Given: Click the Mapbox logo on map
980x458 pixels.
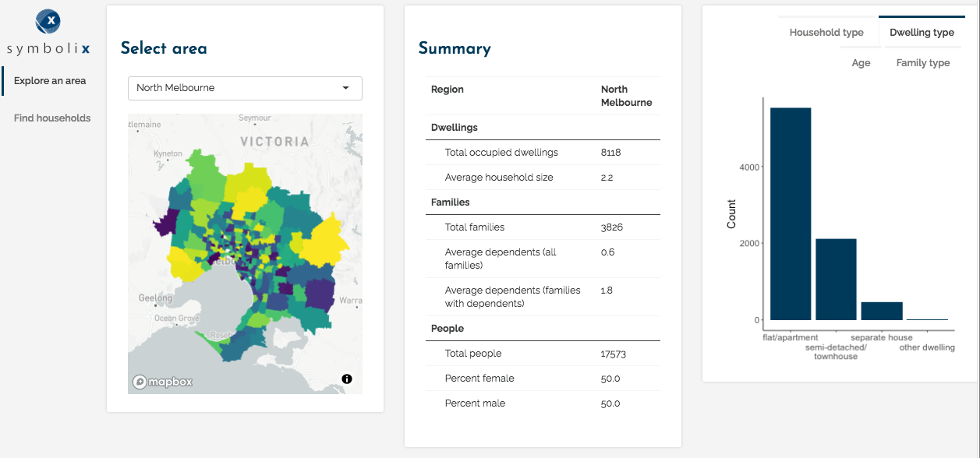Looking at the screenshot, I should 162,382.
